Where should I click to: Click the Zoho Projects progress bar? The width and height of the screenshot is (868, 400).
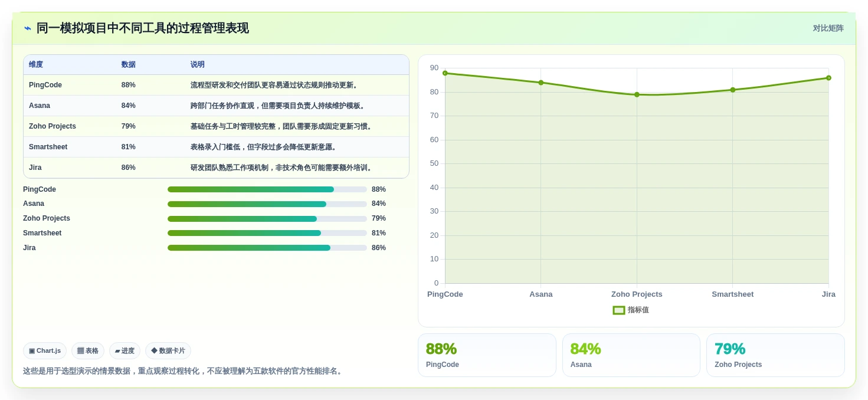pos(267,219)
